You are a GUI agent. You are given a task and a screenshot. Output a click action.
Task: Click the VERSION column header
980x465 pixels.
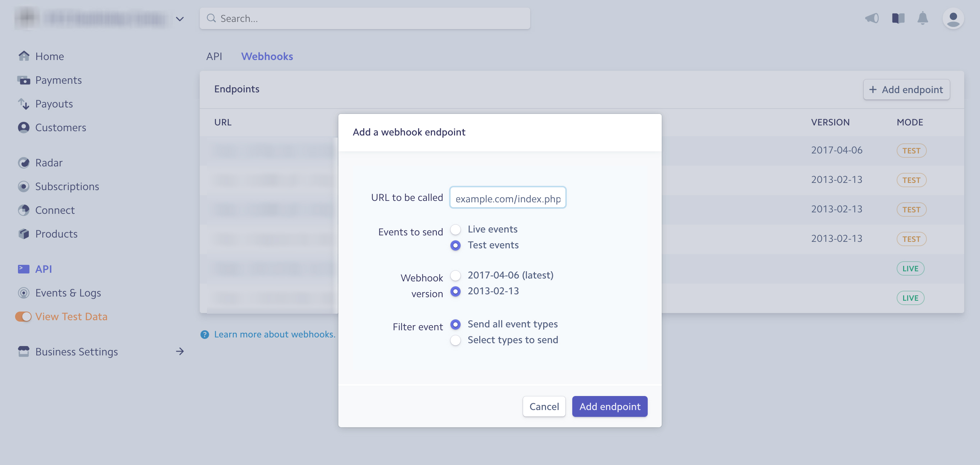pos(830,122)
